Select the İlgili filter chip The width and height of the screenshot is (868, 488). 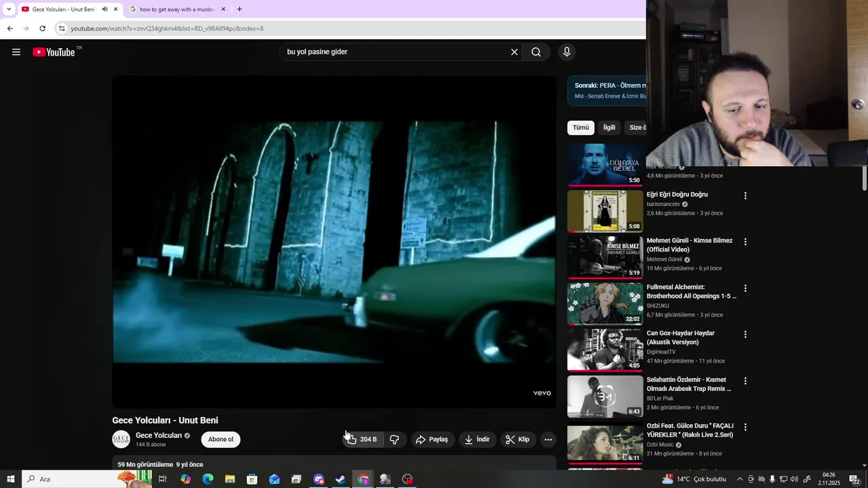tap(610, 127)
